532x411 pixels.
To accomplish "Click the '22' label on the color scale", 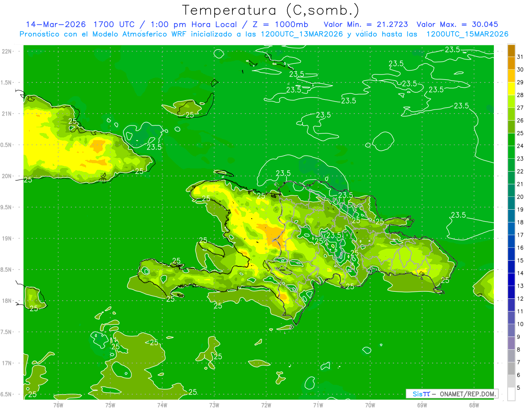I will (520, 172).
